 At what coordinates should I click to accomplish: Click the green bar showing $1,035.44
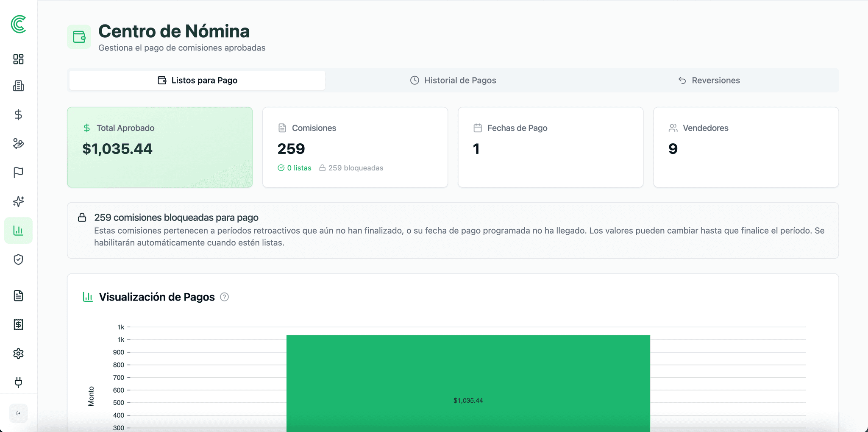click(468, 382)
